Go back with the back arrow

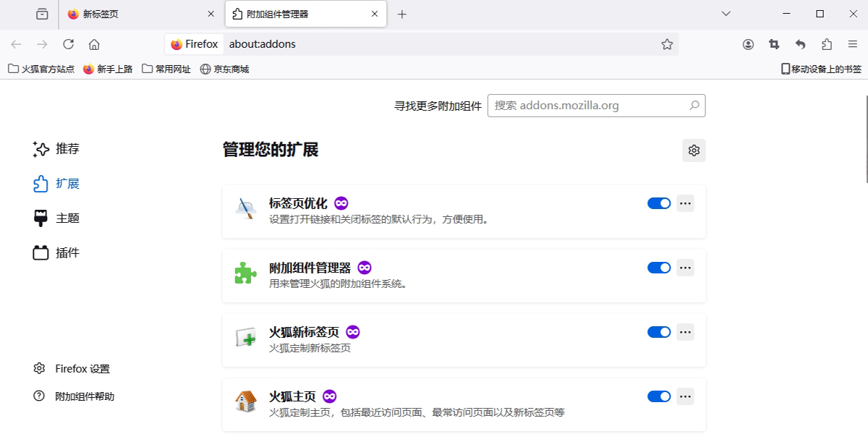pyautogui.click(x=16, y=44)
